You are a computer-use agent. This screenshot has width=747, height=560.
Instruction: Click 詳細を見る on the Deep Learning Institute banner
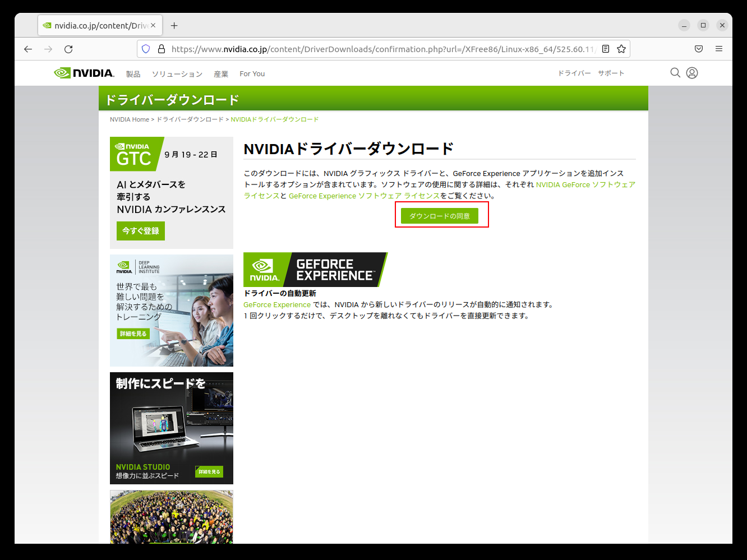pyautogui.click(x=133, y=334)
